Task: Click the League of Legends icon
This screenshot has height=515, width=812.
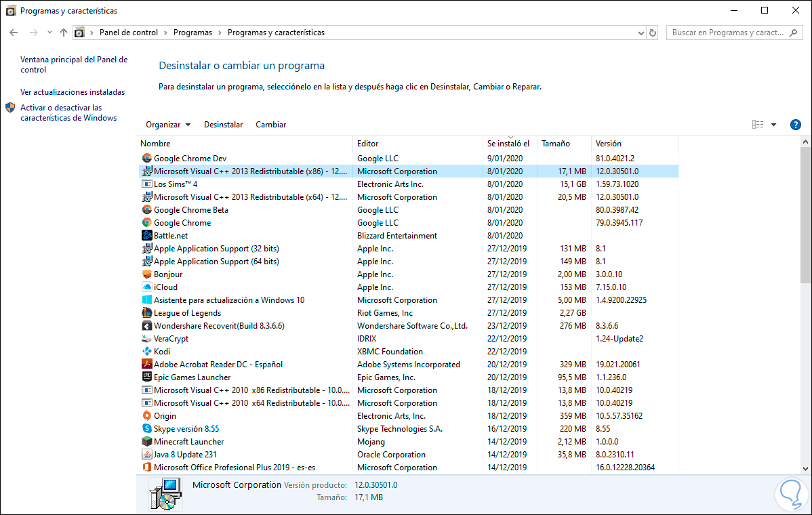Action: [x=147, y=312]
